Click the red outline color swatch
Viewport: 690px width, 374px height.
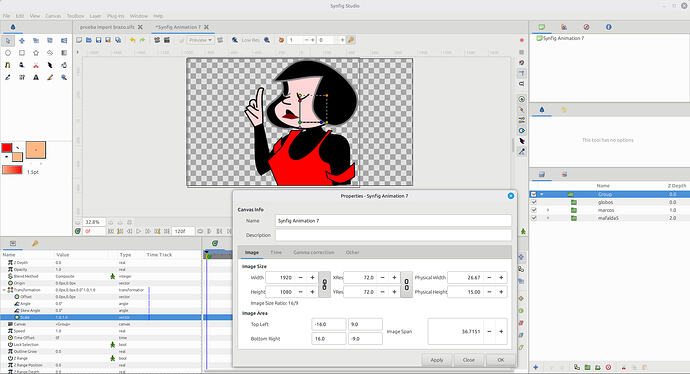tap(7, 147)
